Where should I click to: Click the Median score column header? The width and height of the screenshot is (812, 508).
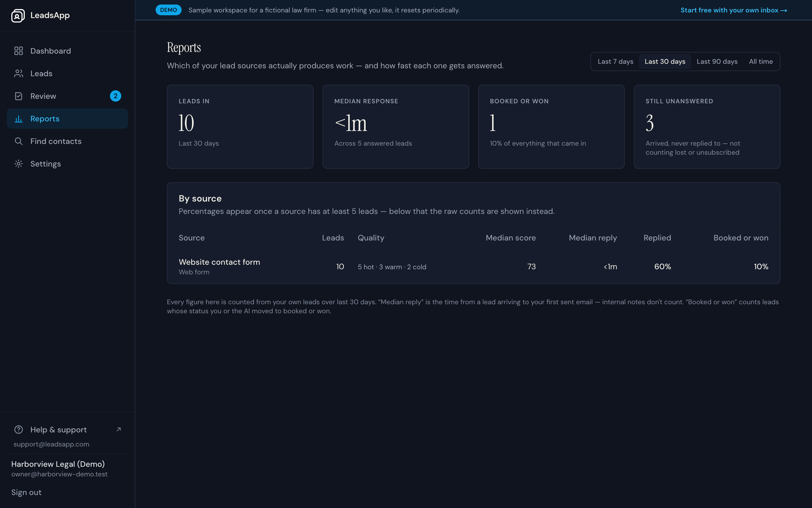click(511, 238)
